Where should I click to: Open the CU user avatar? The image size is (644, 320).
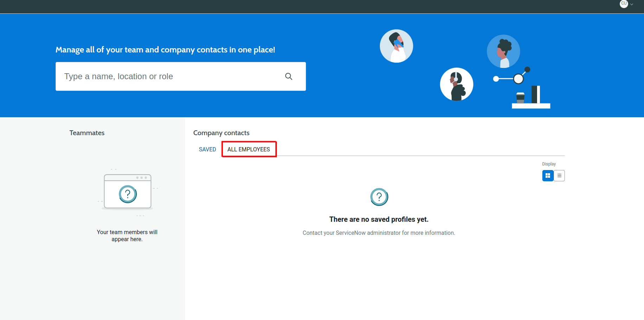coord(624,4)
